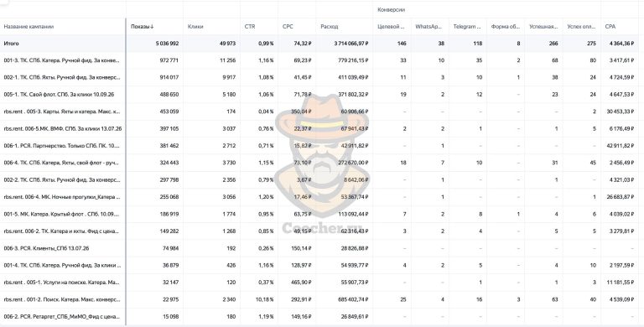Click total CPA value 4 364,36 ₽
Screen dimensions: 644x327
pos(623,44)
